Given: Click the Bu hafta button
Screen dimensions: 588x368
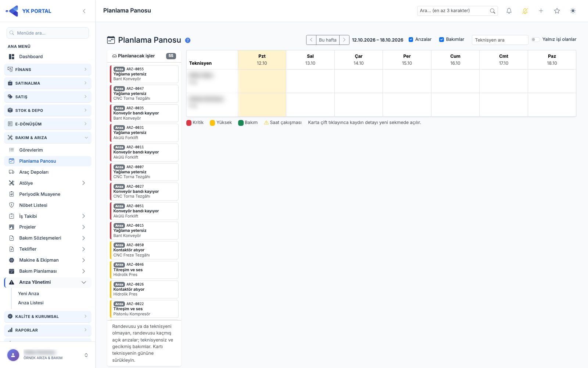Looking at the screenshot, I should (x=328, y=40).
